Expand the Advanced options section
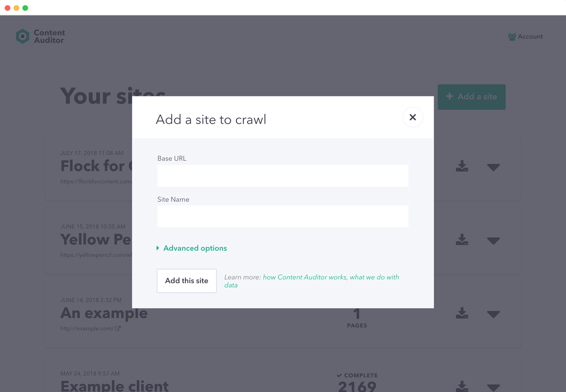 coord(195,248)
